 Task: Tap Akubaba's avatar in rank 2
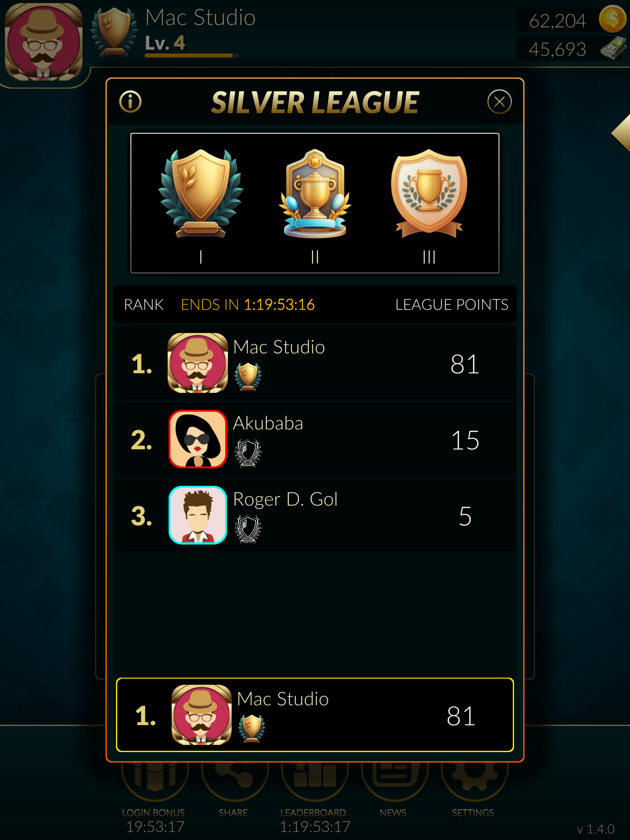click(x=197, y=439)
